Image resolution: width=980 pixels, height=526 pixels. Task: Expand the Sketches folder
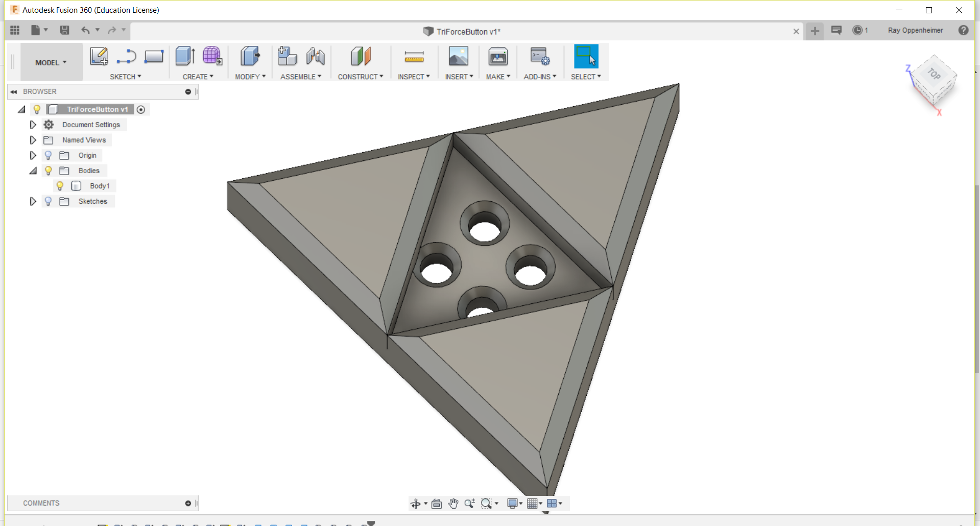pos(33,201)
